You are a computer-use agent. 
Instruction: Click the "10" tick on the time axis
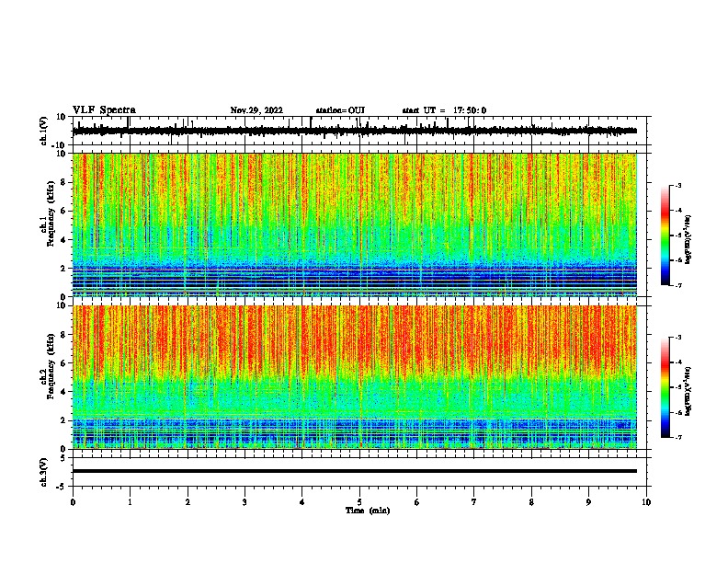pos(646,502)
